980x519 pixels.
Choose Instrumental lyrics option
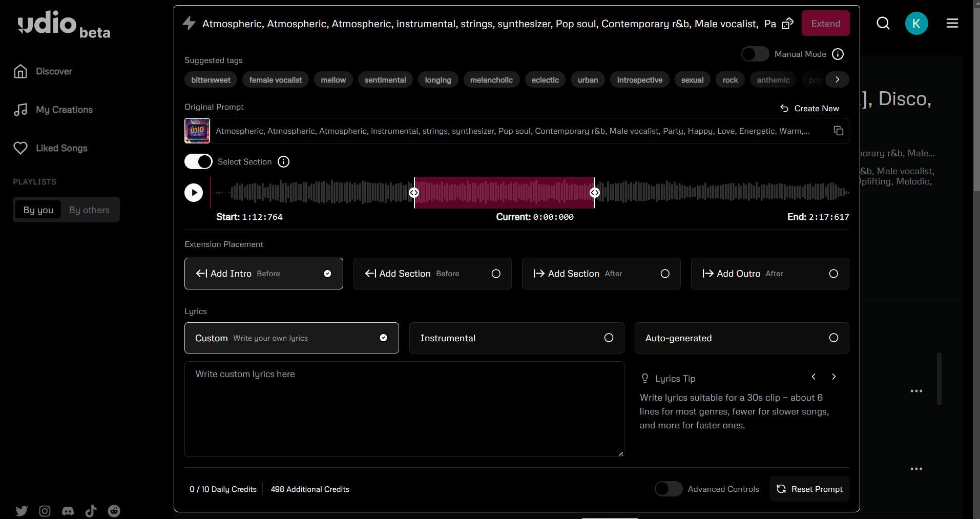tap(517, 338)
